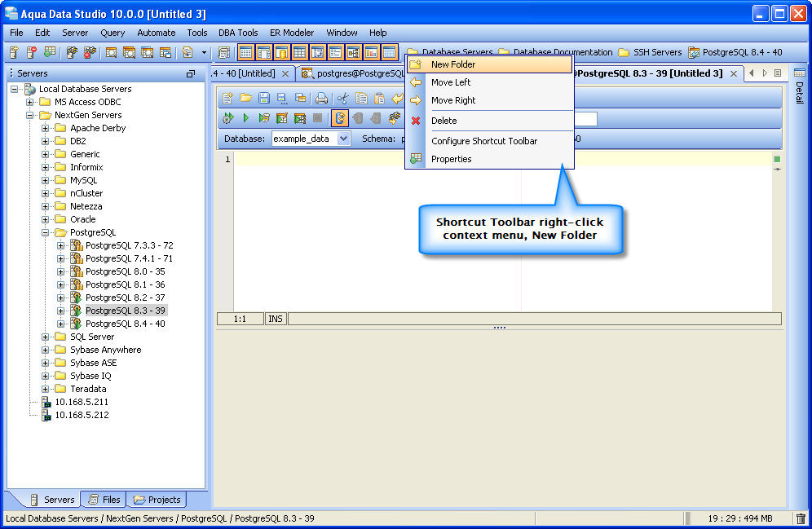Toggle the yellow cylinder database panel button
812x529 pixels.
[x=282, y=52]
